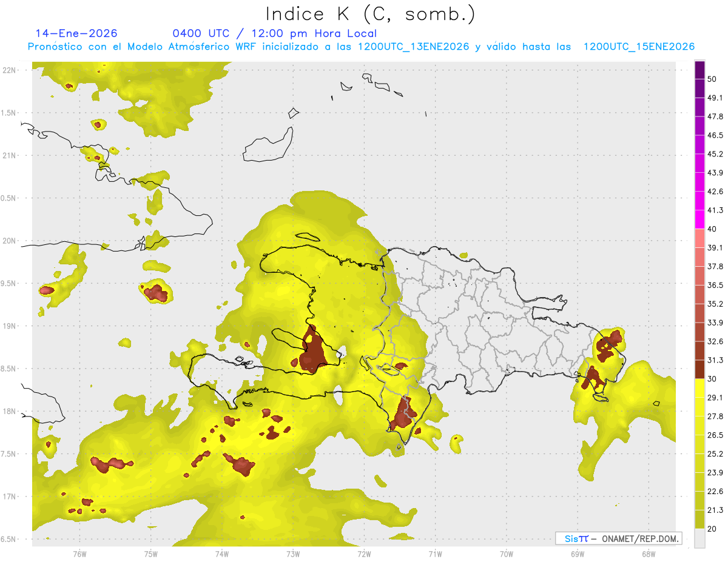728x562 pixels.
Task: Click the '1200UTC_15ENE2026' valid-until time
Action: [x=639, y=47]
